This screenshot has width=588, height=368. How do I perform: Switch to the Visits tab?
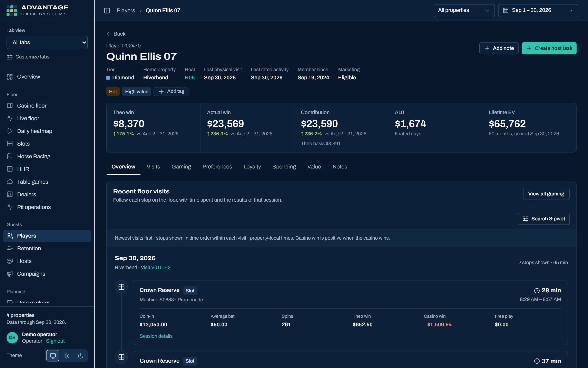[153, 167]
